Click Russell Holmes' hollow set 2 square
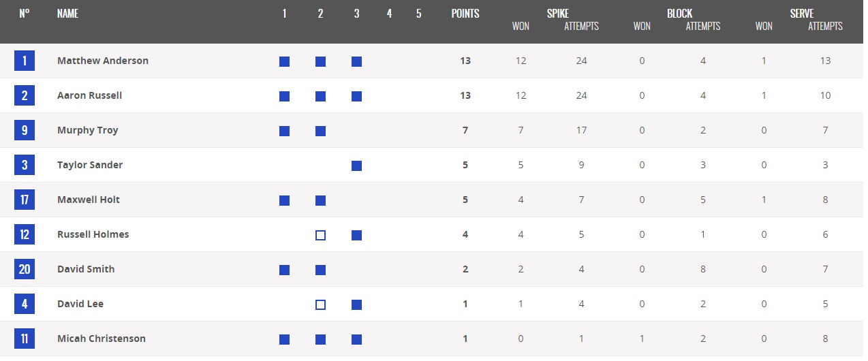868x361 pixels. (320, 235)
